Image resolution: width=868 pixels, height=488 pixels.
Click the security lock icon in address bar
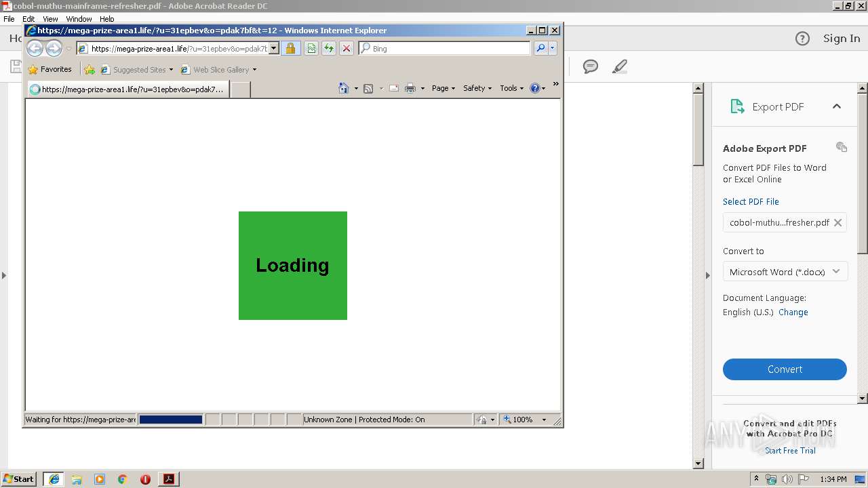click(x=290, y=48)
